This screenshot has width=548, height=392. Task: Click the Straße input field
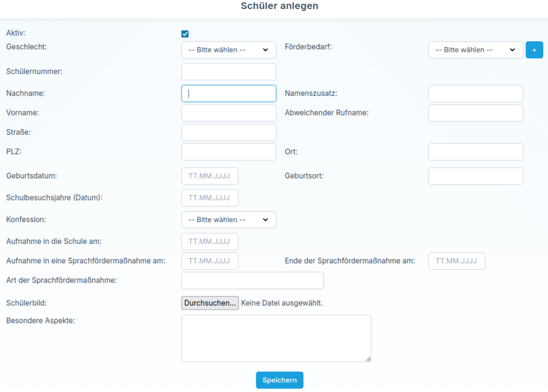229,132
